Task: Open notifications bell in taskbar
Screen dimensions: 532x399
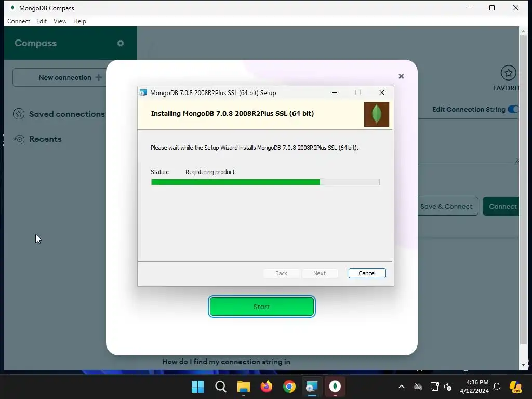Action: 497,387
